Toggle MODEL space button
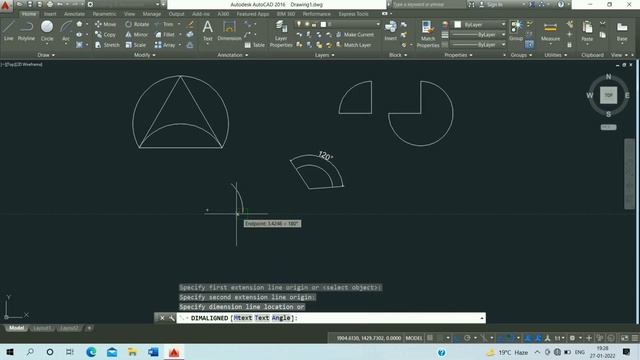 click(414, 338)
